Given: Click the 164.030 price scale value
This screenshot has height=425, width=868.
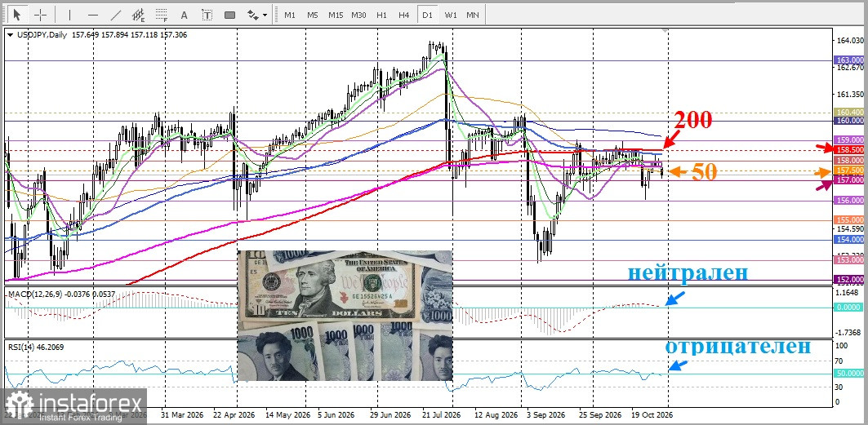Looking at the screenshot, I should pyautogui.click(x=850, y=41).
